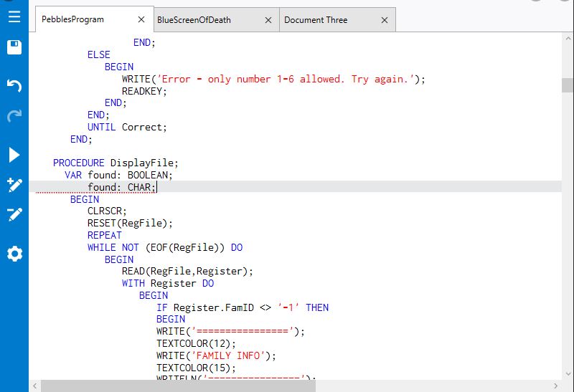This screenshot has height=392, width=574.
Task: Click 'READ(RegFile,Register);' line
Action: click(x=187, y=272)
